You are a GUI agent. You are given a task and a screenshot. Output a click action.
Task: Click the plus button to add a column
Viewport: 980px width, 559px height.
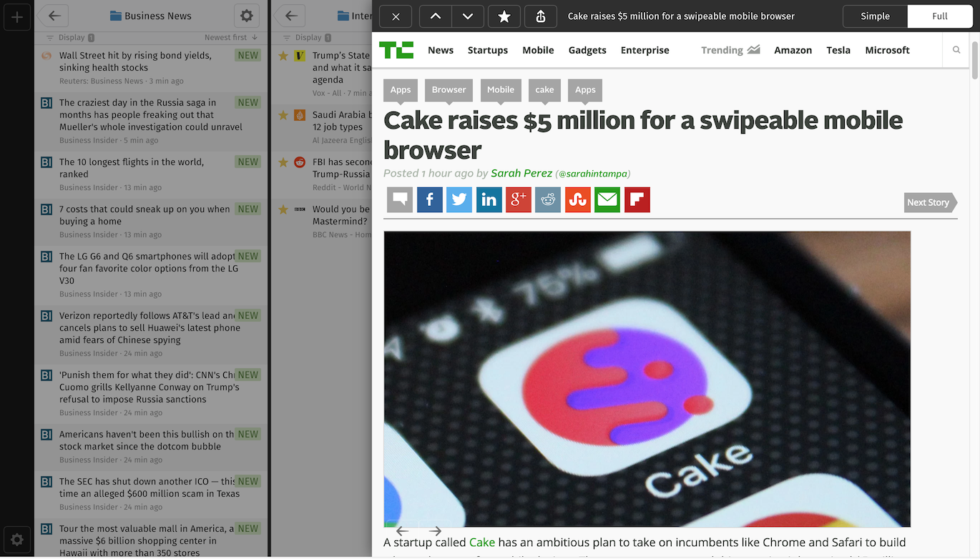click(x=17, y=16)
